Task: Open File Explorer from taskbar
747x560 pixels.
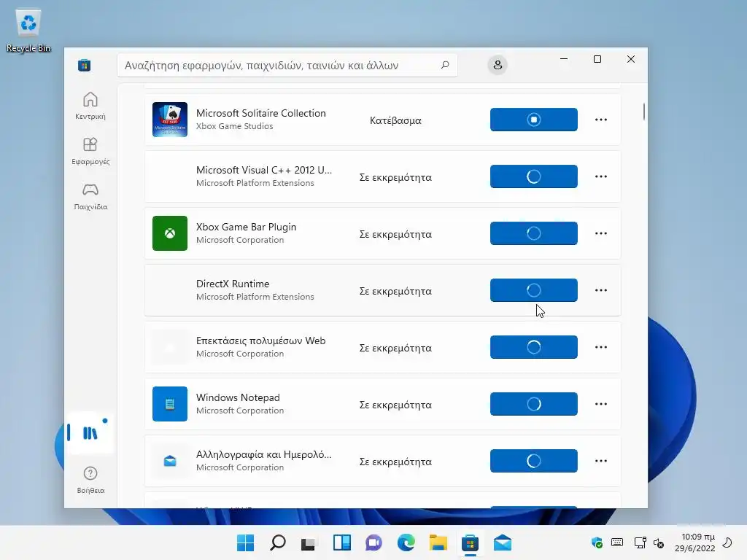Action: 438,542
